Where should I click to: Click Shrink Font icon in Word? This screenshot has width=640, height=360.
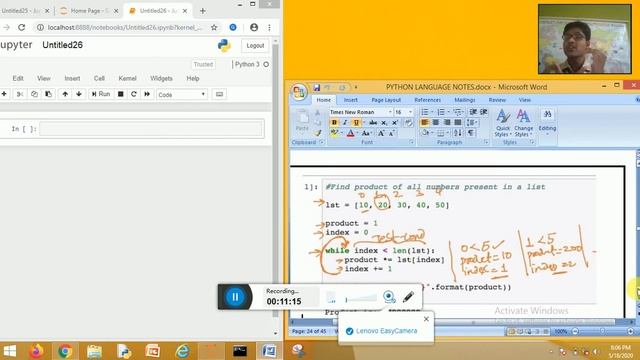click(391, 133)
